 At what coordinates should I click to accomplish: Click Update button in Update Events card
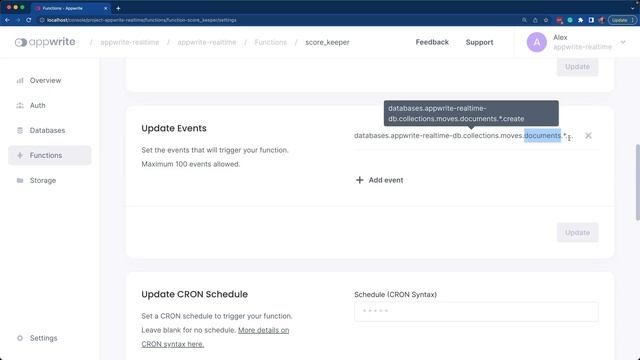(x=577, y=232)
